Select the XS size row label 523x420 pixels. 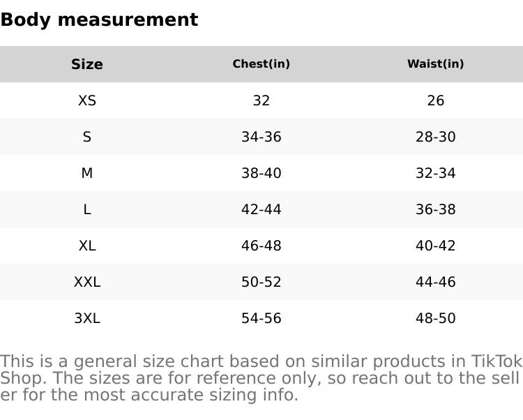(x=87, y=100)
